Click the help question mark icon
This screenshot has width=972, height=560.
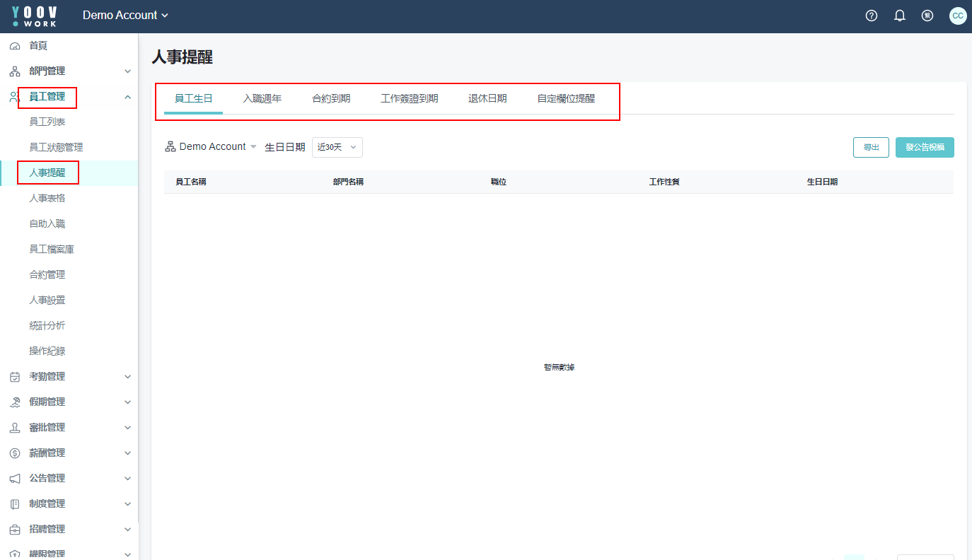(872, 16)
